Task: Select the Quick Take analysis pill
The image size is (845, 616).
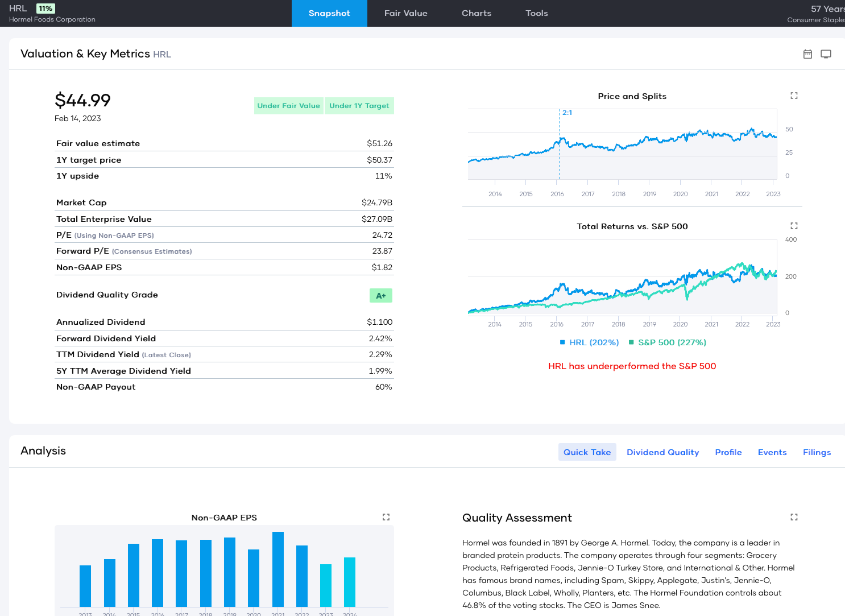Action: [587, 452]
